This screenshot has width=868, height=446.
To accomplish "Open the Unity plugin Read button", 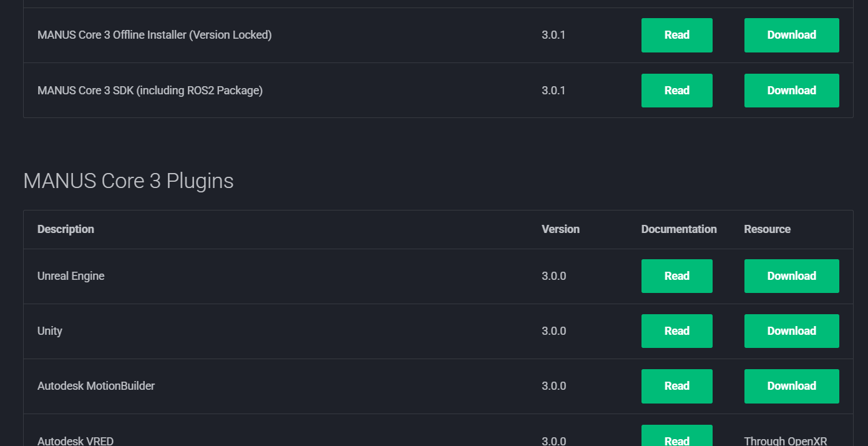I will pos(676,331).
